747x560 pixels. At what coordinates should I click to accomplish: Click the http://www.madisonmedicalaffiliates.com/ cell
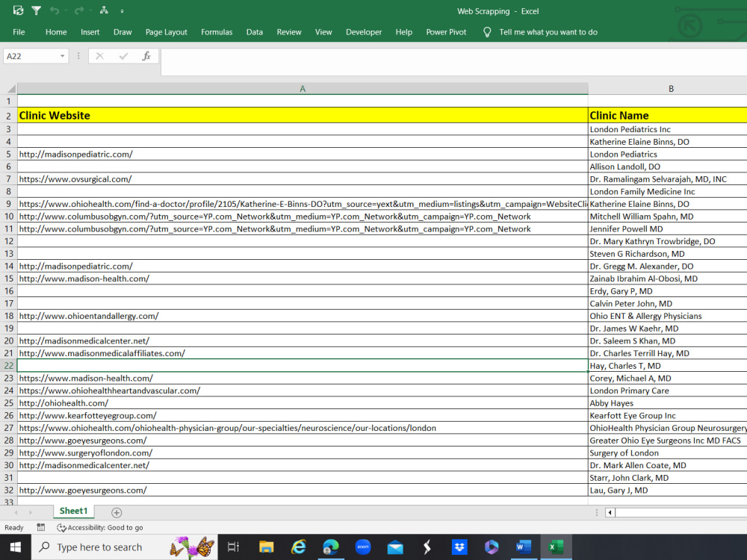[303, 353]
